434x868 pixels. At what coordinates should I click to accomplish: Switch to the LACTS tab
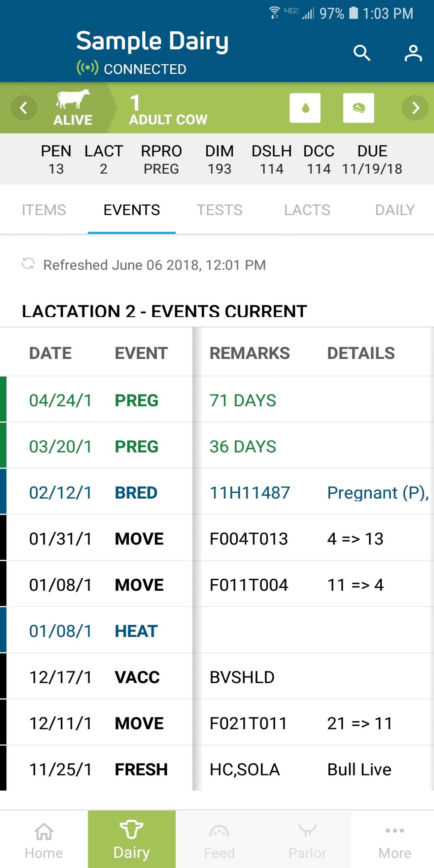click(x=307, y=210)
